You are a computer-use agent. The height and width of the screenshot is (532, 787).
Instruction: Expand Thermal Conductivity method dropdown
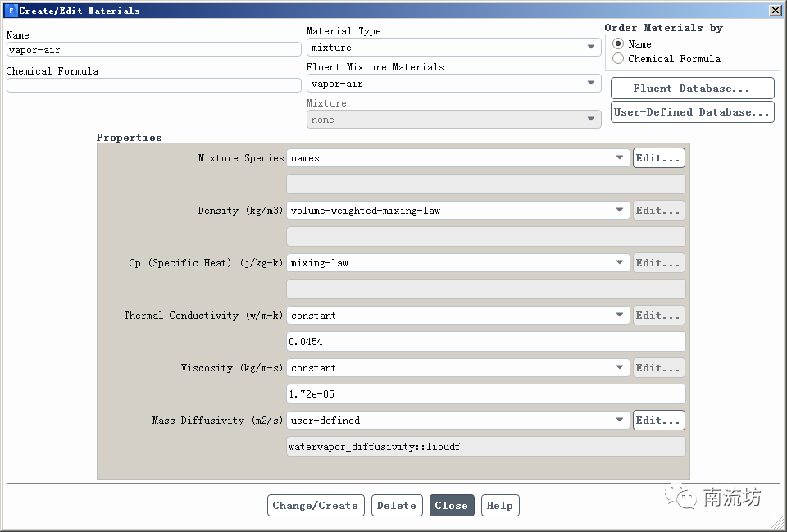[x=457, y=316]
